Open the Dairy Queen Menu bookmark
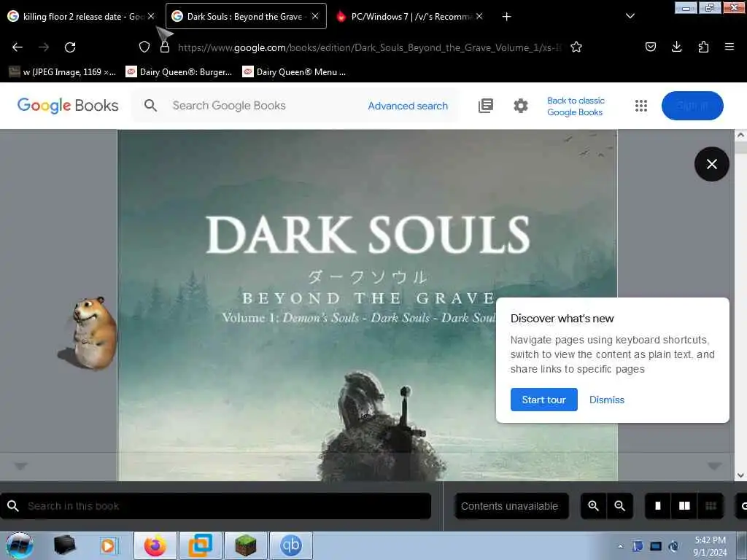The width and height of the screenshot is (747, 560). click(x=294, y=72)
